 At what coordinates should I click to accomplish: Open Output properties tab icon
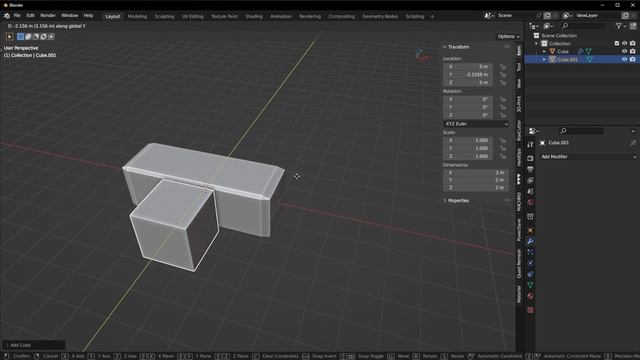coord(530,169)
